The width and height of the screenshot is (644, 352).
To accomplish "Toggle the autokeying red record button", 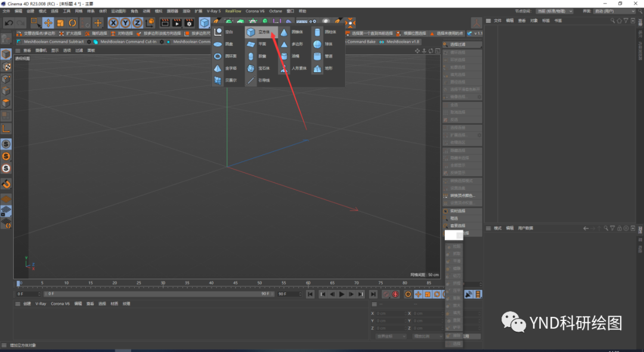I will point(395,294).
